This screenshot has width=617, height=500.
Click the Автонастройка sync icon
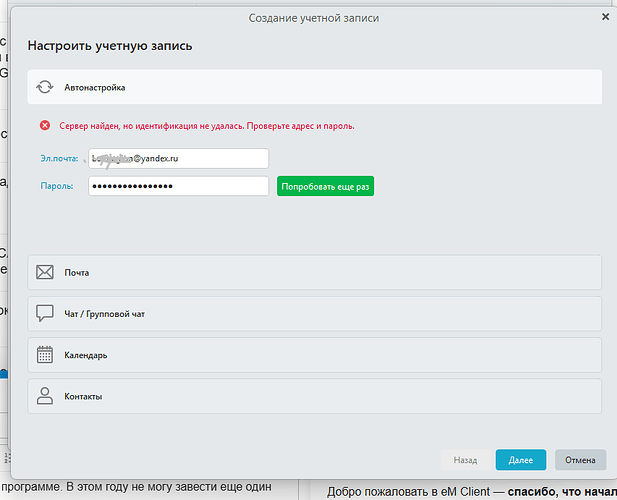pyautogui.click(x=45, y=87)
